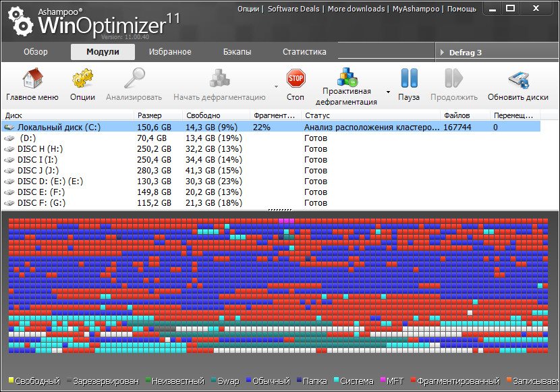Click the Папка legend label
Viewport: 560px width, 392px height.
pos(314,381)
